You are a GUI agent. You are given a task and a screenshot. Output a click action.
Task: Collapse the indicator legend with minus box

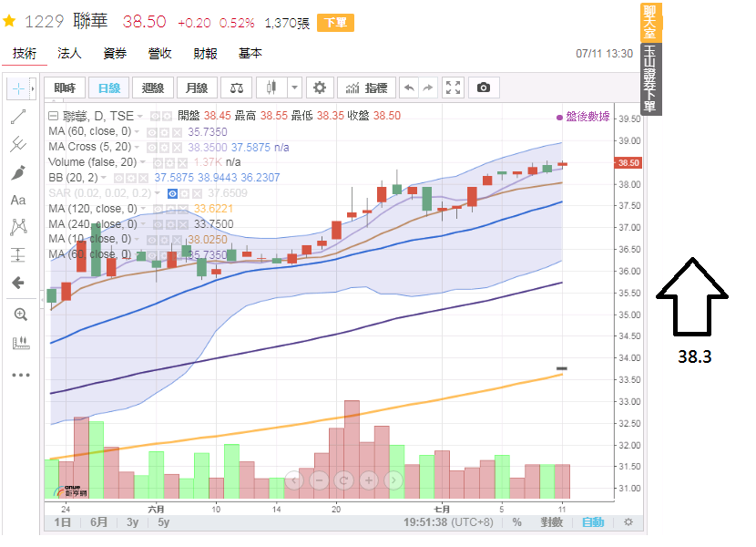point(53,117)
